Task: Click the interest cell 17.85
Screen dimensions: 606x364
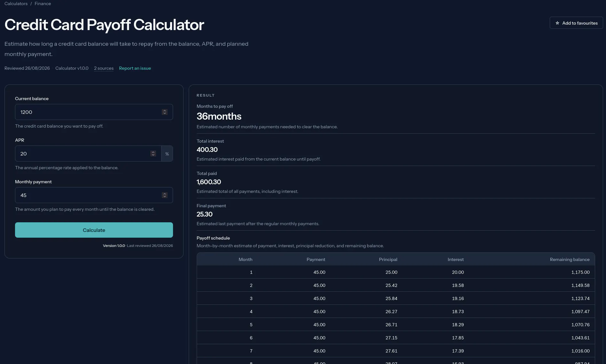Action: coord(458,338)
